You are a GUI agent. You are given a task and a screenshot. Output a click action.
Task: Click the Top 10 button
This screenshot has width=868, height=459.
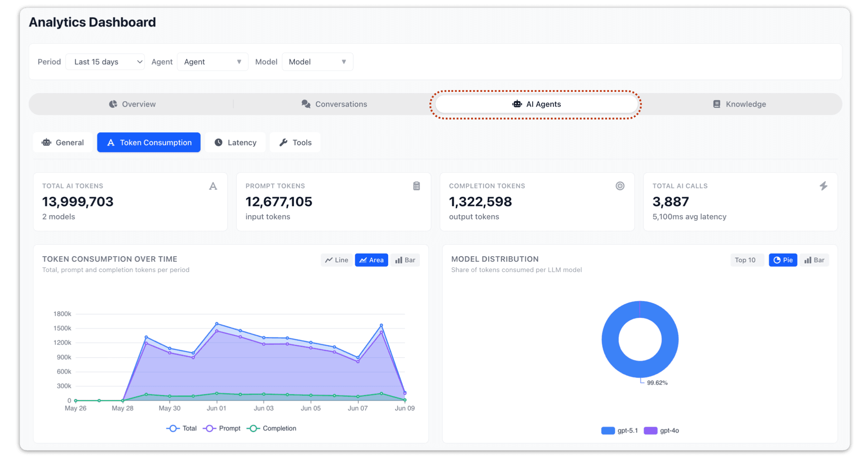745,260
